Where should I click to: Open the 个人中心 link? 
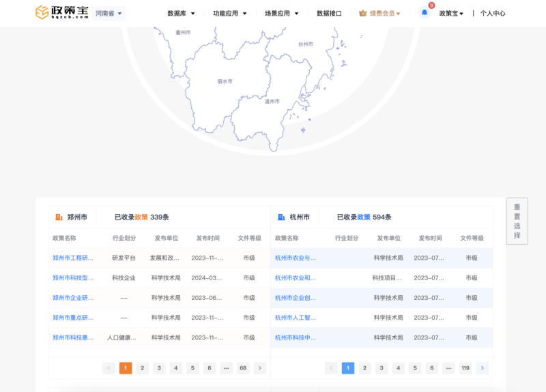point(492,13)
